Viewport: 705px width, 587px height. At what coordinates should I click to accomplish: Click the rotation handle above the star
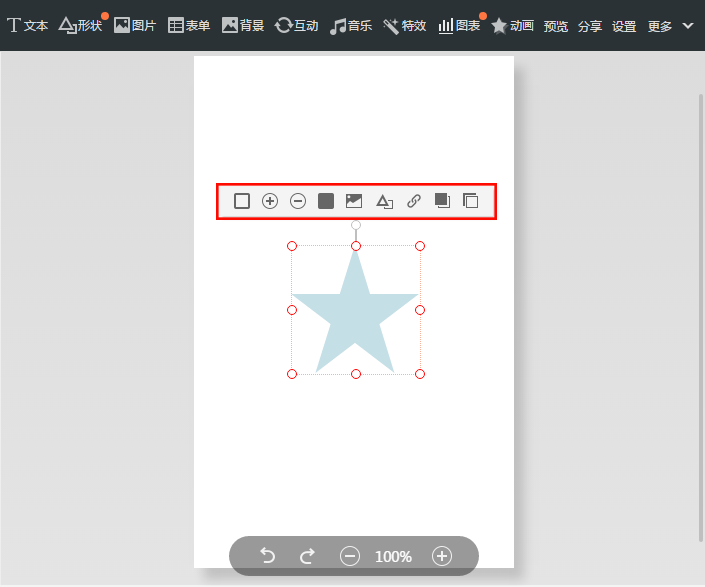356,225
